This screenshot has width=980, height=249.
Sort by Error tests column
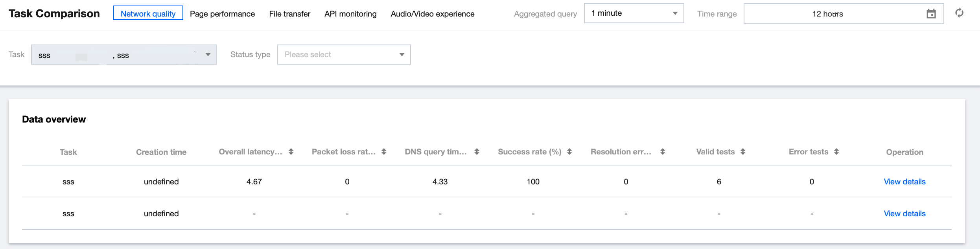click(x=836, y=152)
